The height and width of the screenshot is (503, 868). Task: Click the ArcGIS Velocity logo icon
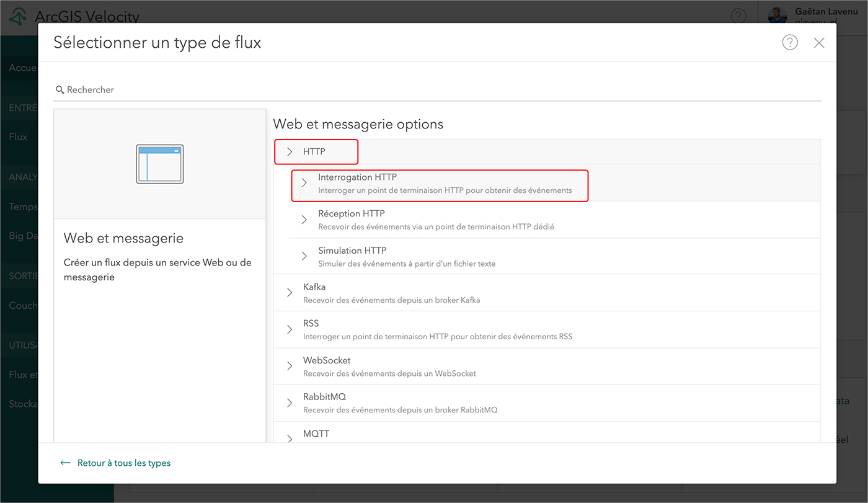tap(19, 17)
